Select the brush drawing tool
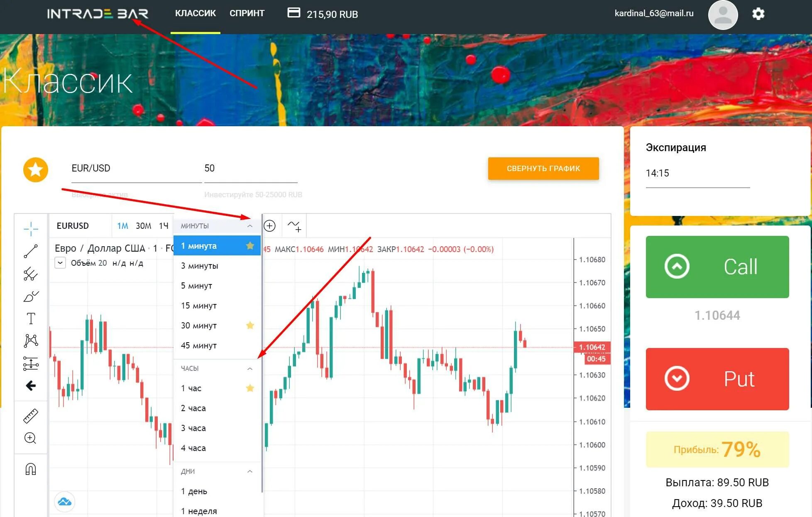This screenshot has width=812, height=517. pyautogui.click(x=31, y=296)
